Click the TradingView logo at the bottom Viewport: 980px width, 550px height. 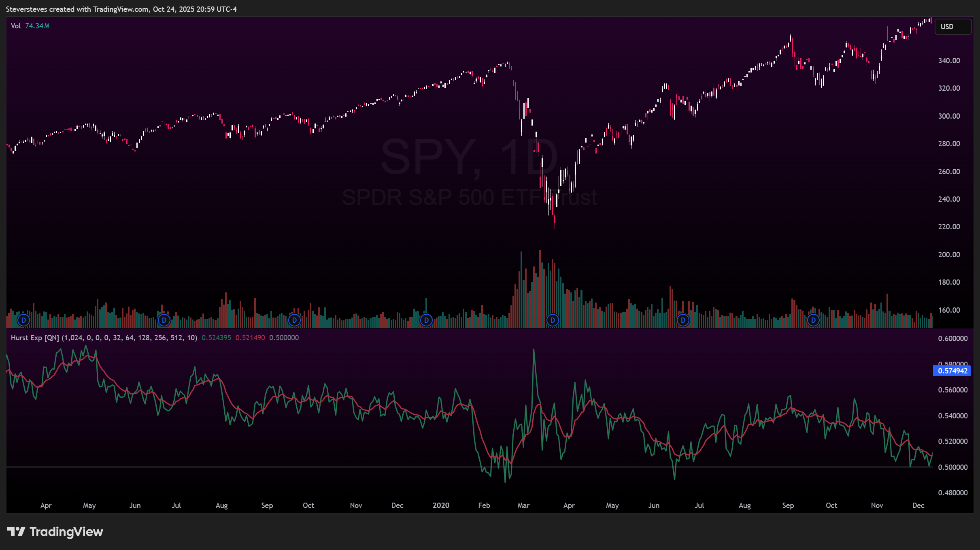[55, 532]
